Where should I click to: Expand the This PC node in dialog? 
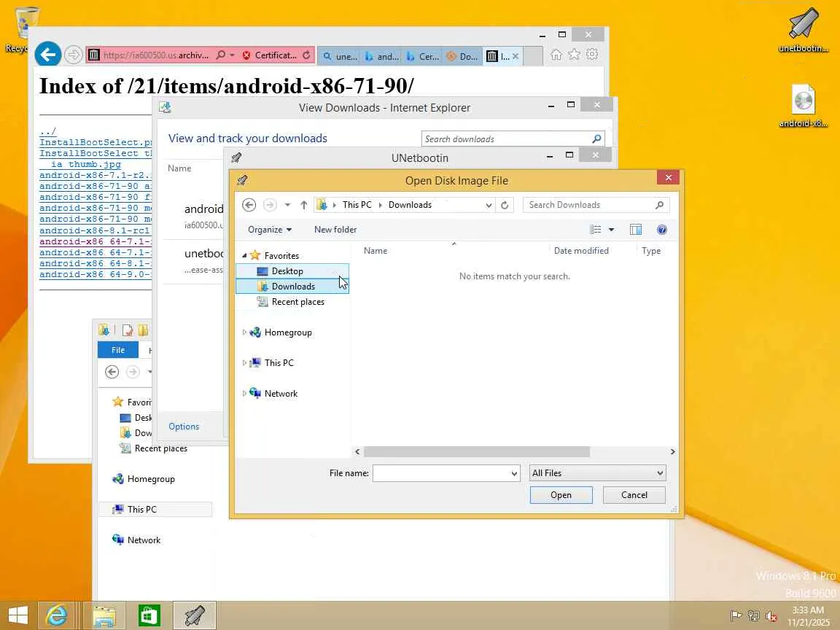pyautogui.click(x=244, y=362)
